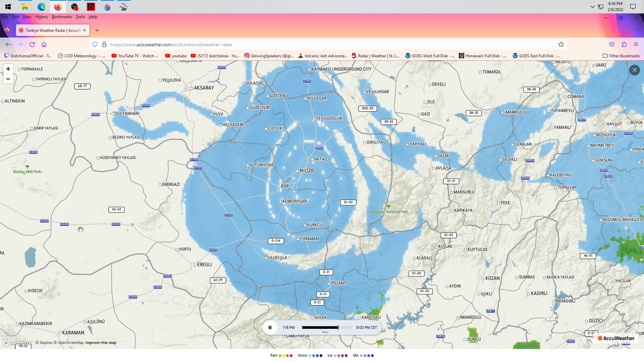The height and width of the screenshot is (362, 644).
Task: Click the NİĞDE city label
Action: (307, 171)
